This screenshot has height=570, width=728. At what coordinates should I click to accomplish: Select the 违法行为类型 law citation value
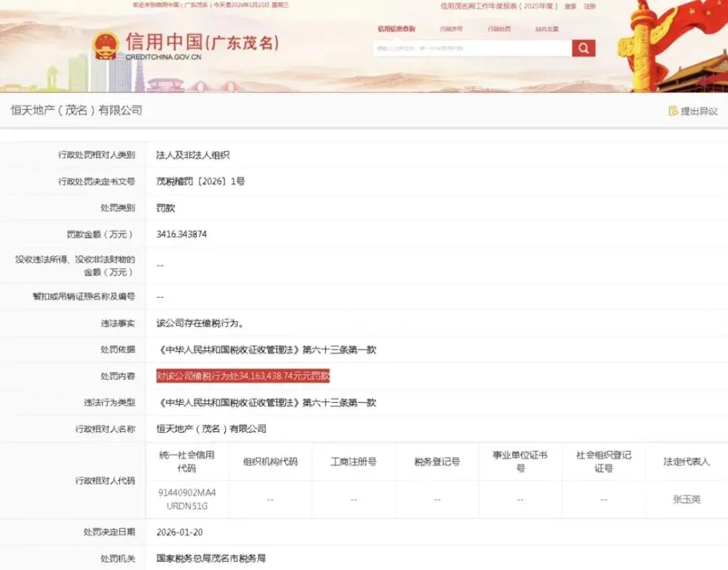pyautogui.click(x=266, y=402)
